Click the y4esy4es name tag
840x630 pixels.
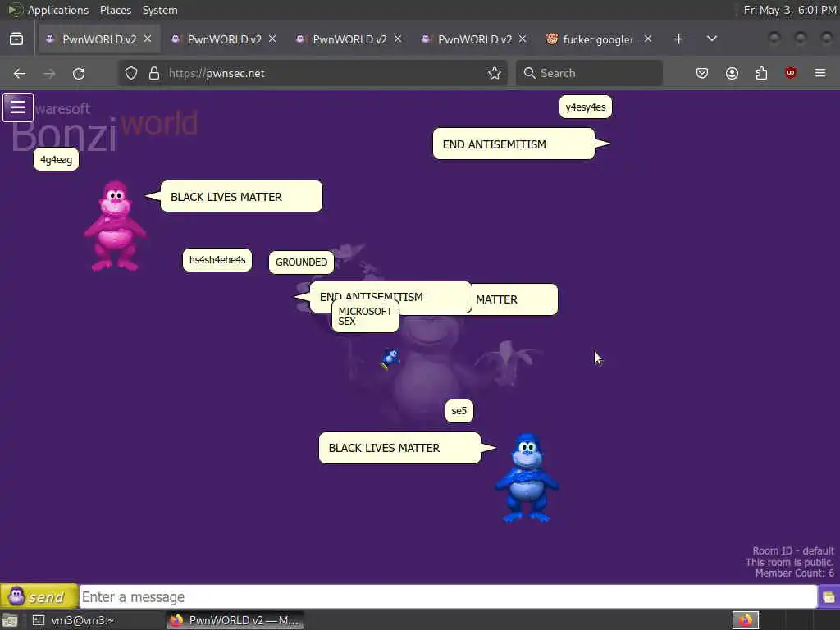click(x=586, y=107)
